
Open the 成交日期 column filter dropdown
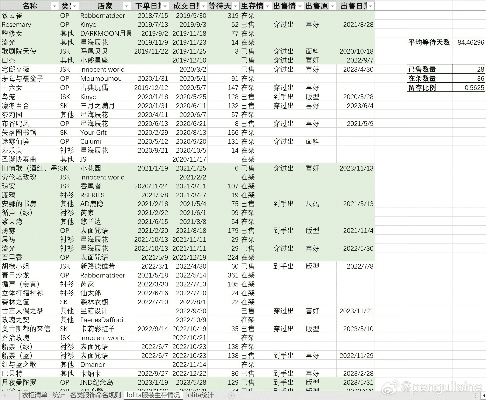point(203,6)
